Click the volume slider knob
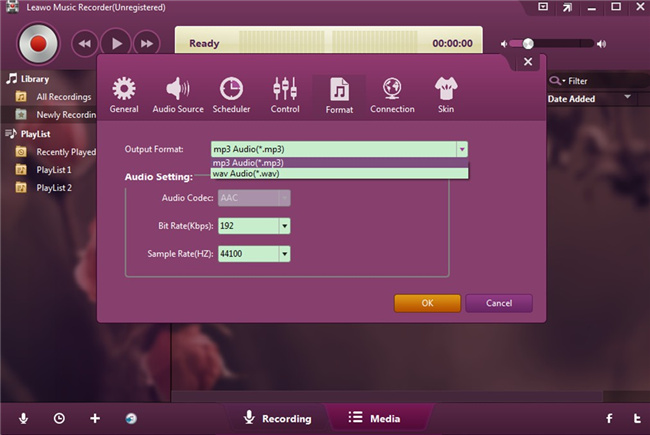The width and height of the screenshot is (650, 435). (528, 44)
